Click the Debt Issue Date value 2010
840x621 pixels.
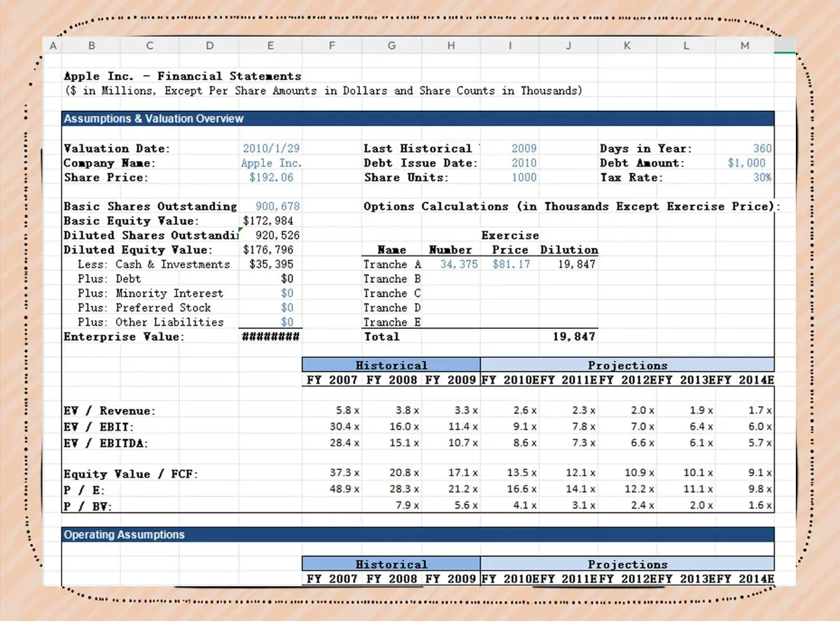[524, 163]
